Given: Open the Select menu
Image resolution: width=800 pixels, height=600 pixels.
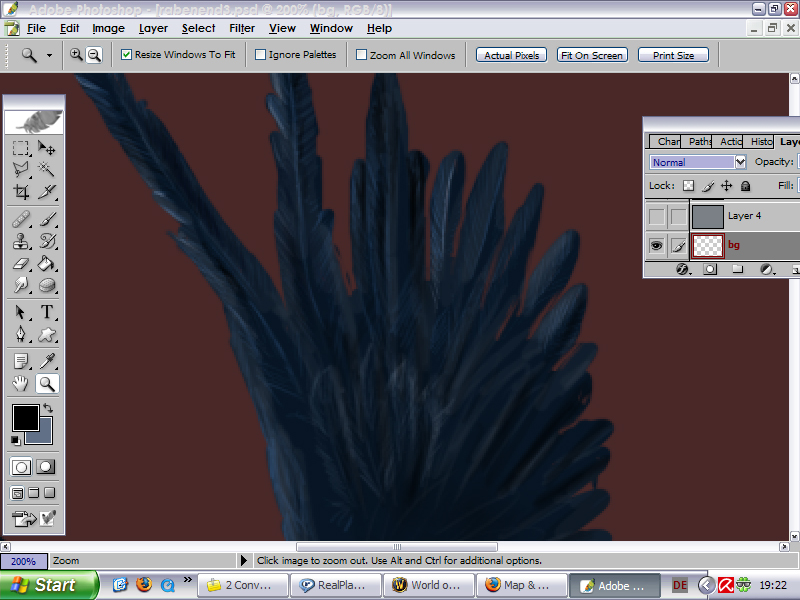Looking at the screenshot, I should pyautogui.click(x=198, y=29).
